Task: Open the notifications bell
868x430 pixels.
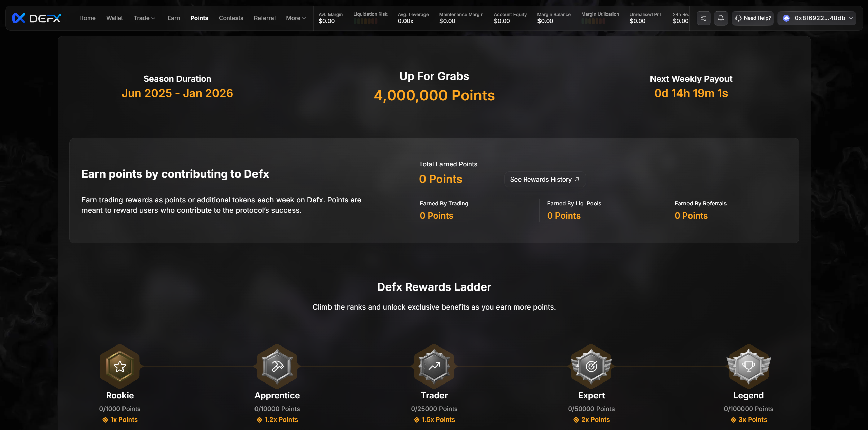Action: click(721, 18)
